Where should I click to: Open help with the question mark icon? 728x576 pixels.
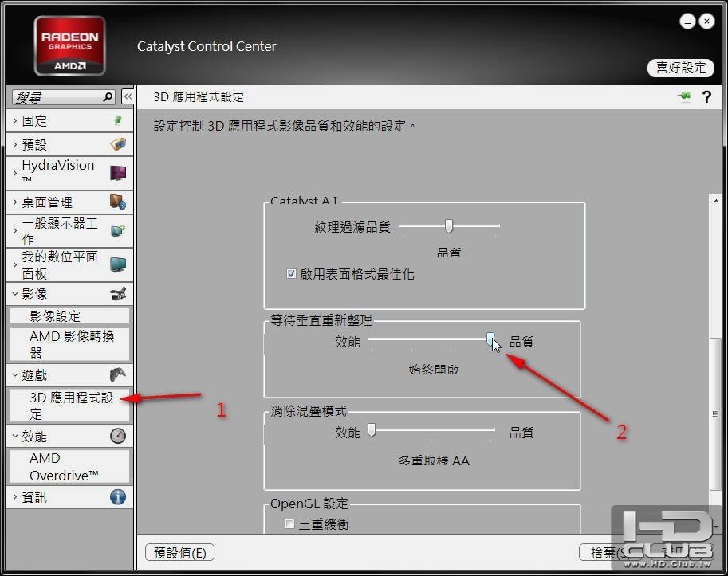tap(706, 96)
